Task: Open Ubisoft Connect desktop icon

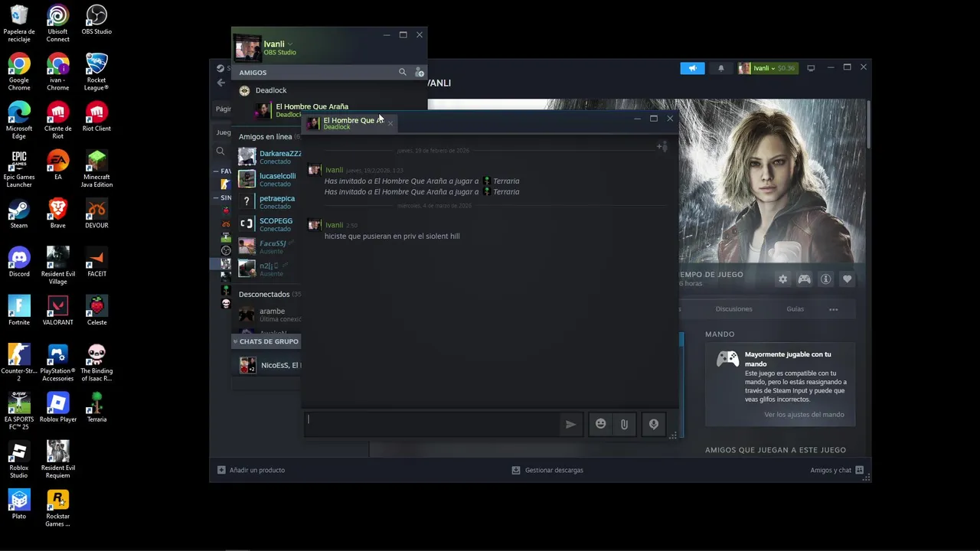Action: point(57,23)
